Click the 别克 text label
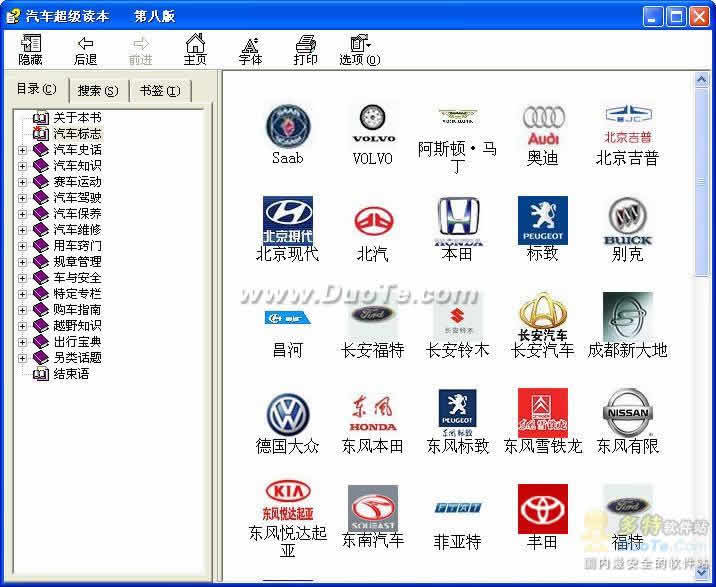 point(628,254)
